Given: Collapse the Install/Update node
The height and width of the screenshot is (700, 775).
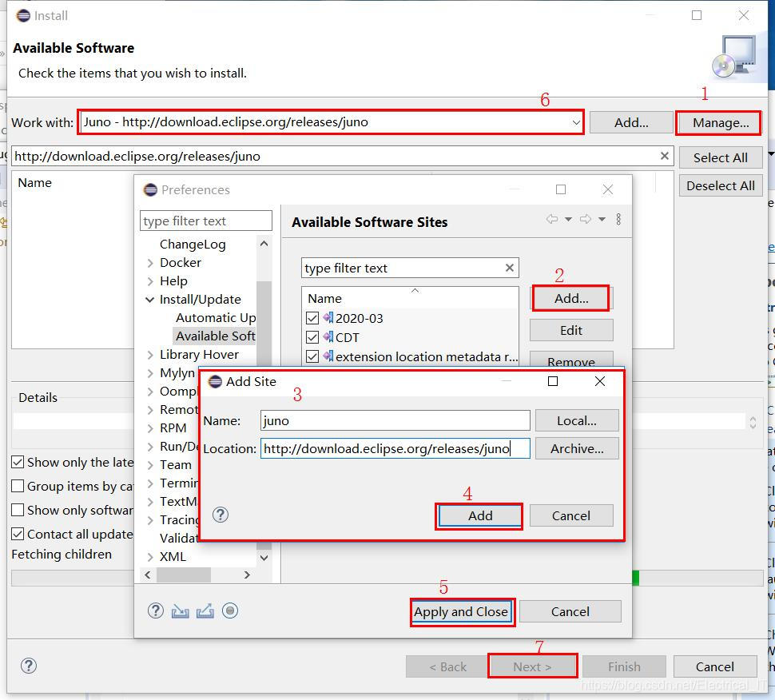Looking at the screenshot, I should [149, 300].
